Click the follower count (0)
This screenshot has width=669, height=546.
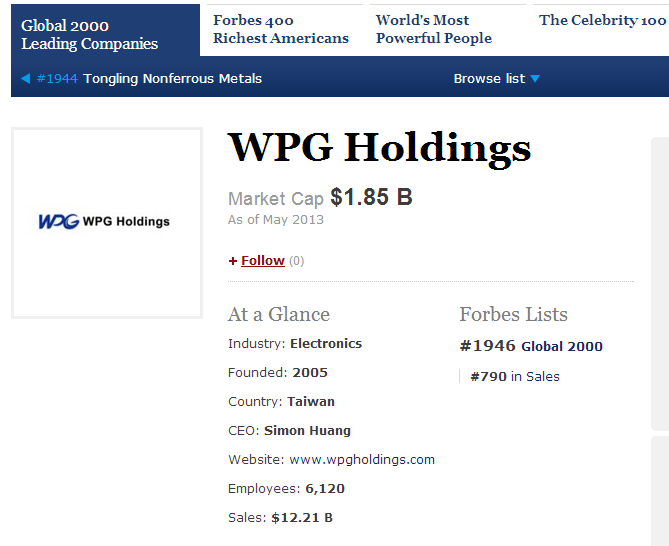[297, 261]
